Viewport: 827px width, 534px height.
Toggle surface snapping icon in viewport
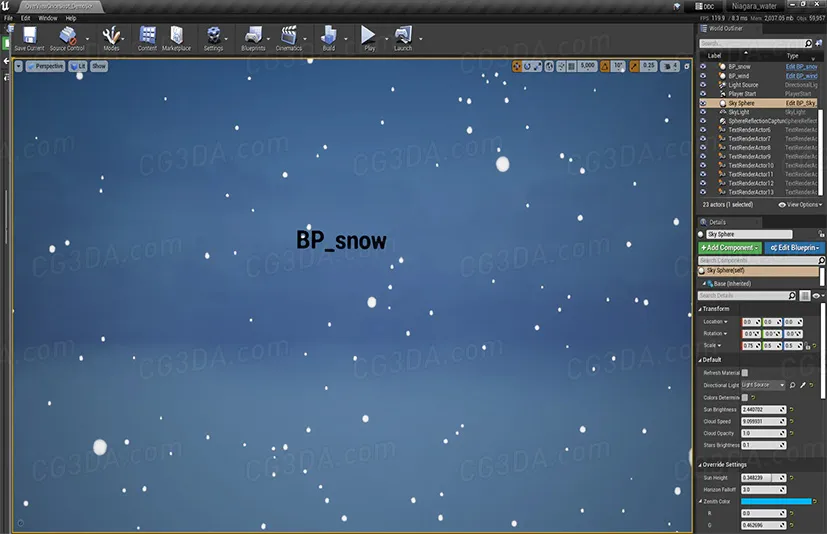click(561, 66)
